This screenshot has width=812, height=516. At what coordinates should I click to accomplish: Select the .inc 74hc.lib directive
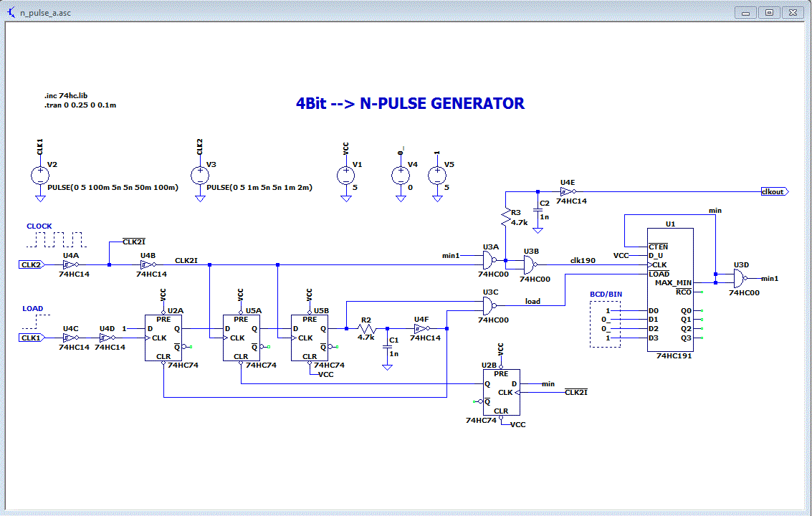click(x=66, y=96)
